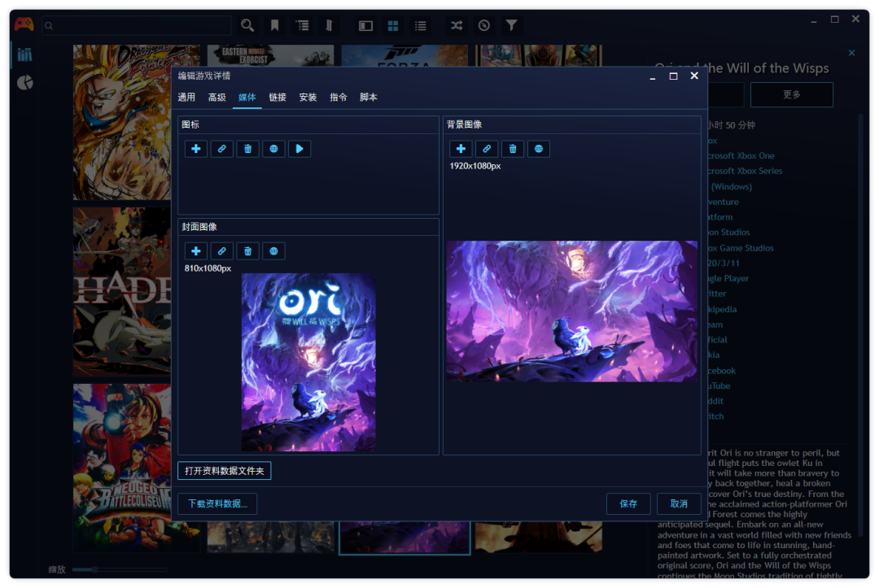The width and height of the screenshot is (879, 588).
Task: Open the 链接 tab
Action: pos(278,98)
